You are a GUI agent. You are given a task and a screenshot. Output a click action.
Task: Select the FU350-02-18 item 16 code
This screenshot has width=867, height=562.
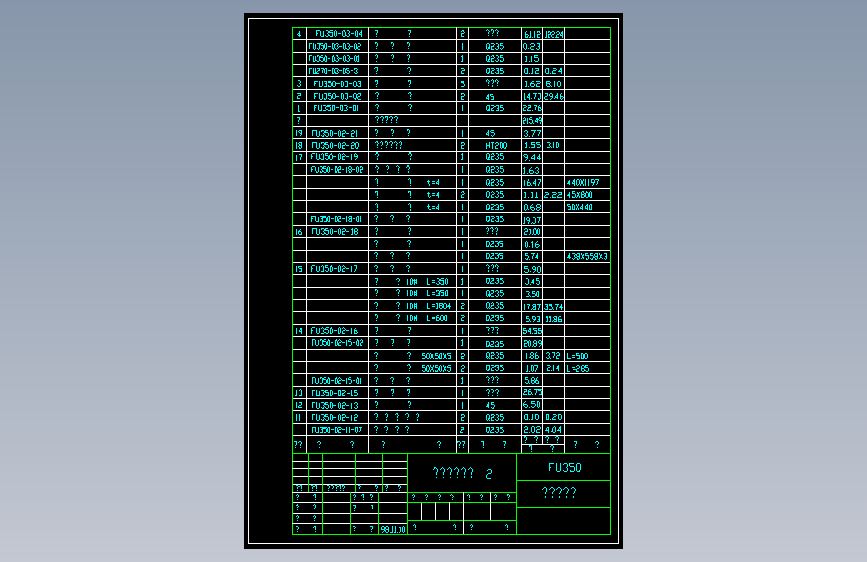pos(335,231)
